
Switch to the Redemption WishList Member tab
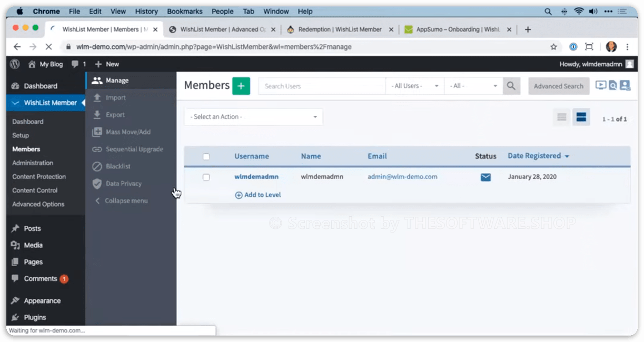pyautogui.click(x=340, y=29)
